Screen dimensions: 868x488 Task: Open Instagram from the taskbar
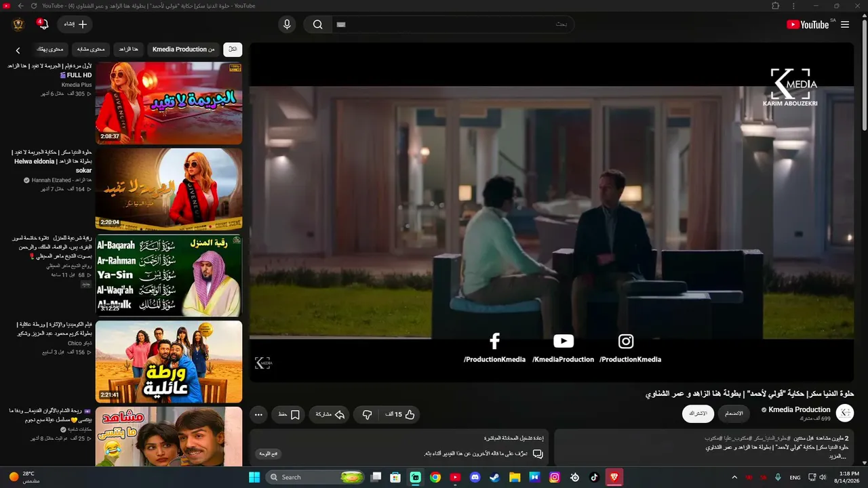[x=555, y=477]
